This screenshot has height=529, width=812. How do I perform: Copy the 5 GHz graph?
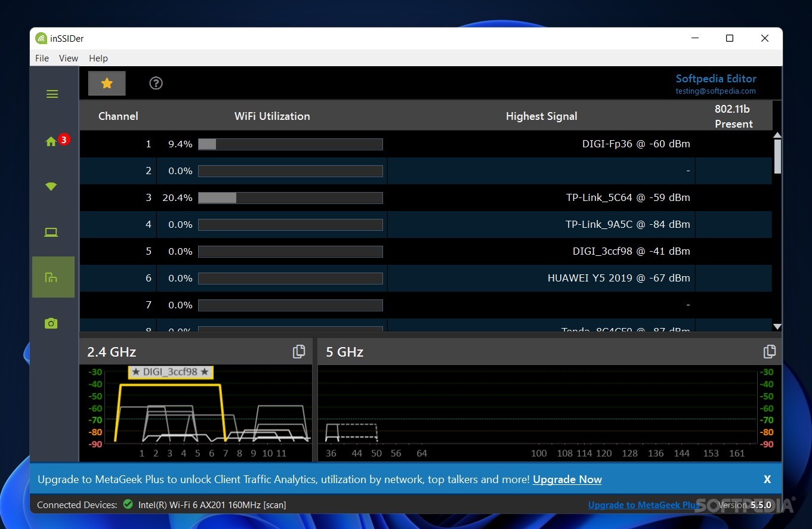pos(770,352)
